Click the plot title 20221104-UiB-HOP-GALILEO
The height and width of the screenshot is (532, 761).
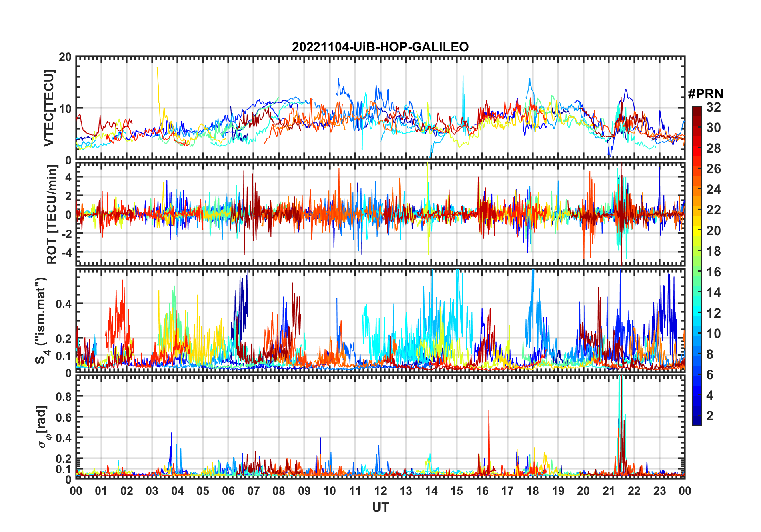(380, 47)
